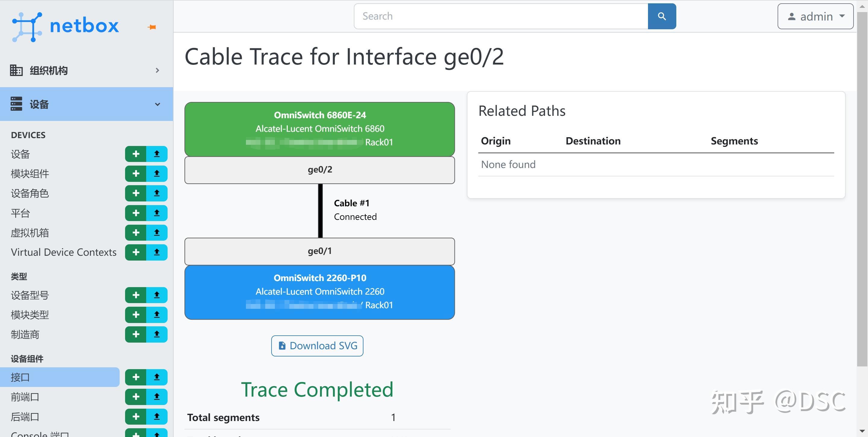Click the Cable #1 link
Viewport: 868px width, 437px height.
pyautogui.click(x=351, y=203)
